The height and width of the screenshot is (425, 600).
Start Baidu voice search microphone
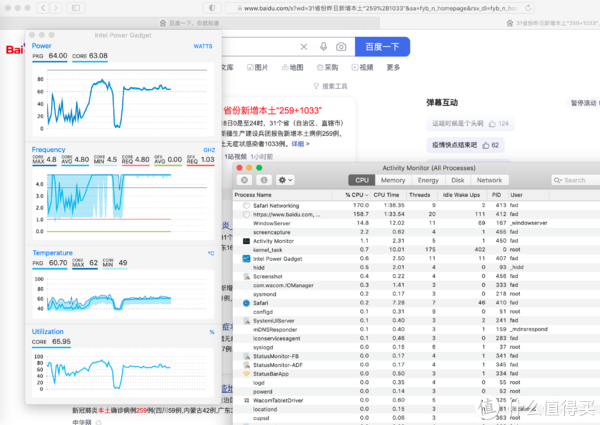pos(323,47)
